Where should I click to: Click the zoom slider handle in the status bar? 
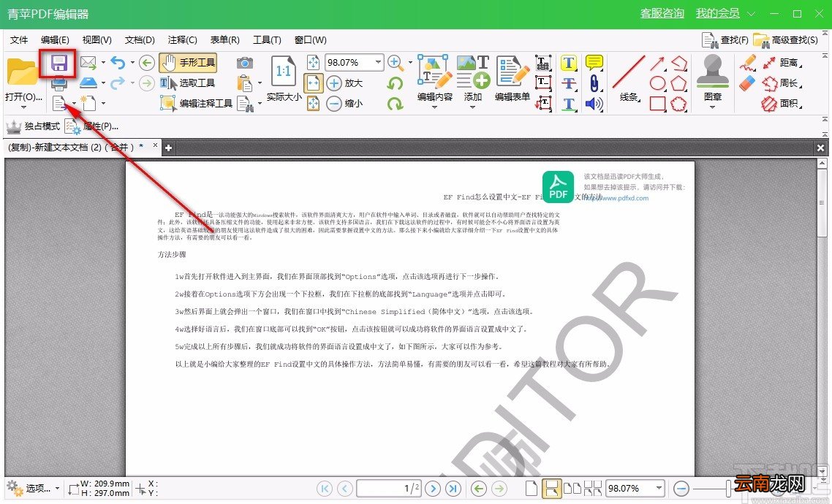click(x=730, y=488)
